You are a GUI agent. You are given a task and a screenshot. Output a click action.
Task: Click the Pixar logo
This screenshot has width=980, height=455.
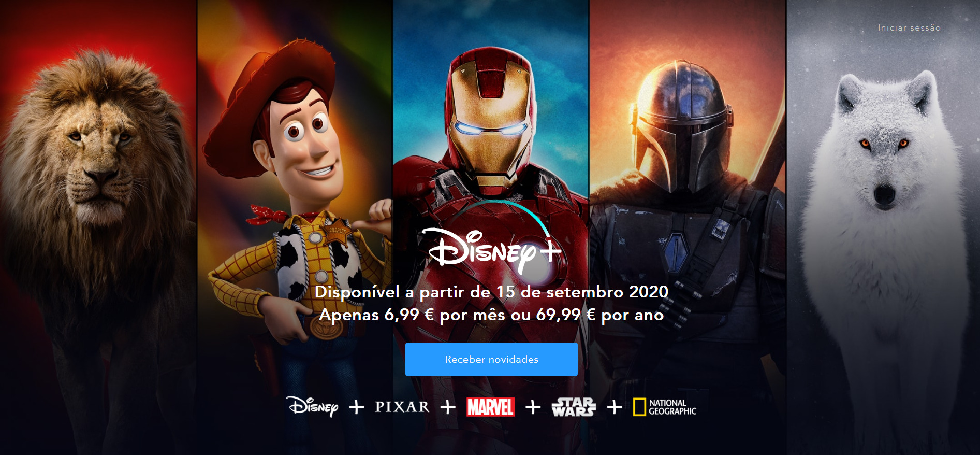pyautogui.click(x=402, y=407)
